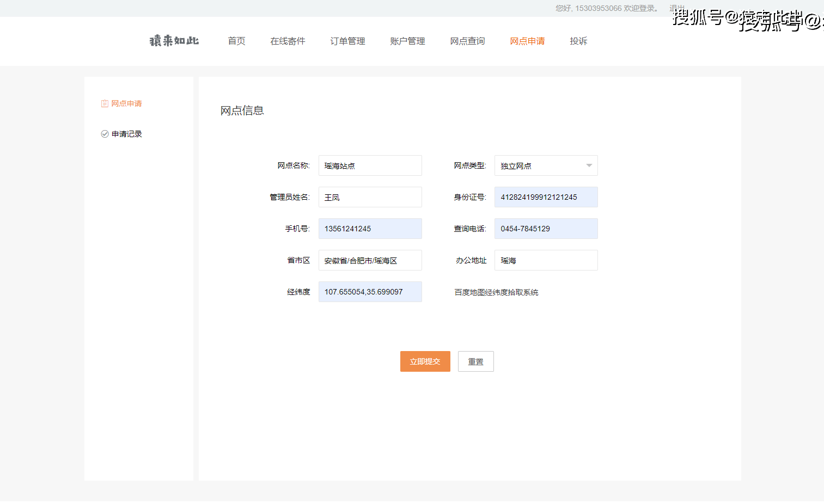Open the 投诉 complaints page

point(578,41)
